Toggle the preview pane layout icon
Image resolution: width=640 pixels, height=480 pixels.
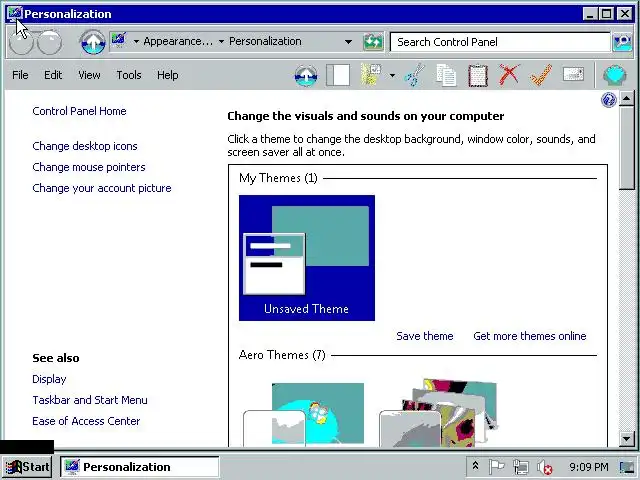(338, 76)
